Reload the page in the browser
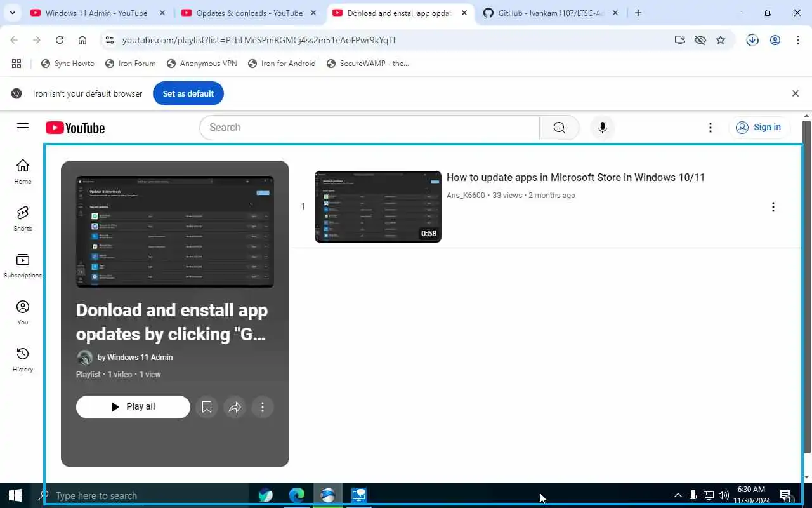This screenshot has width=812, height=508. [60, 40]
